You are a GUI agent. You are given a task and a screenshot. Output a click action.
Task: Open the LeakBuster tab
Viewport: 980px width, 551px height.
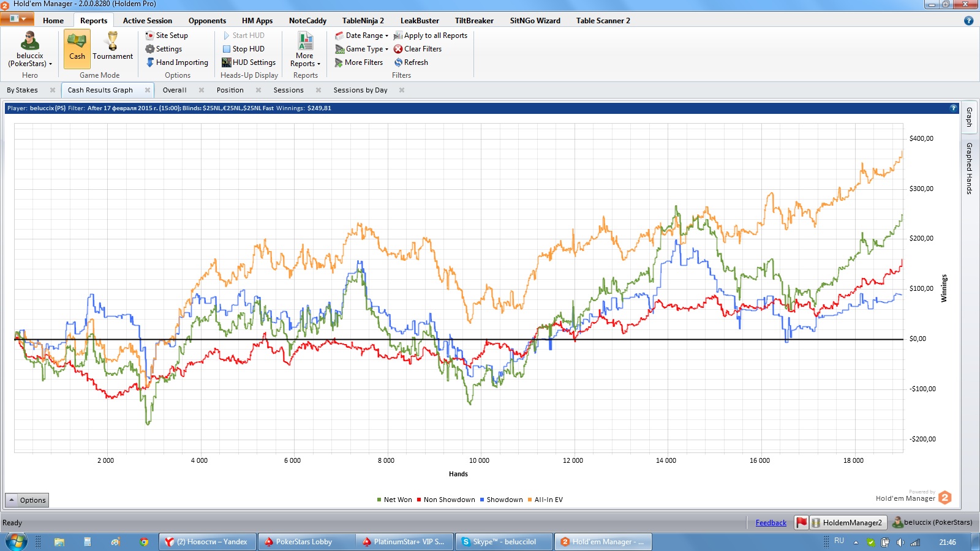coord(420,20)
